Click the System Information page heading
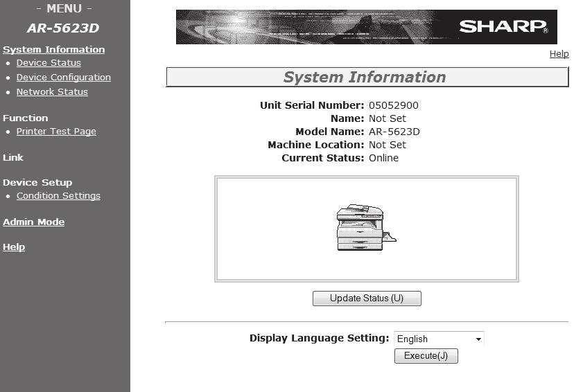The image size is (583, 392). tap(365, 78)
